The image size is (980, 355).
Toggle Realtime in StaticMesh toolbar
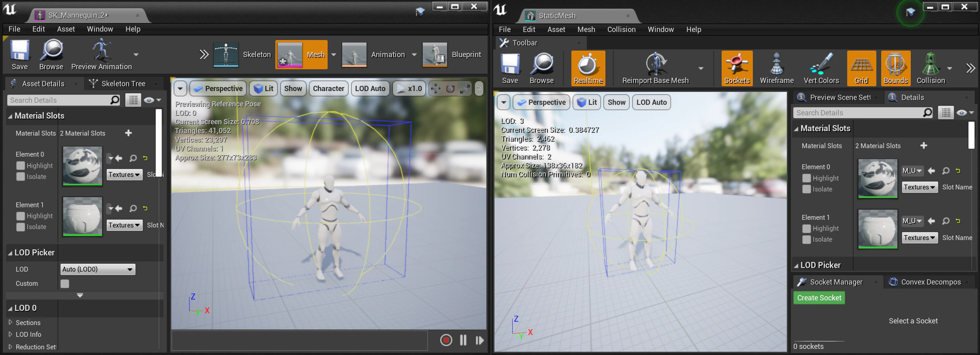[x=588, y=68]
